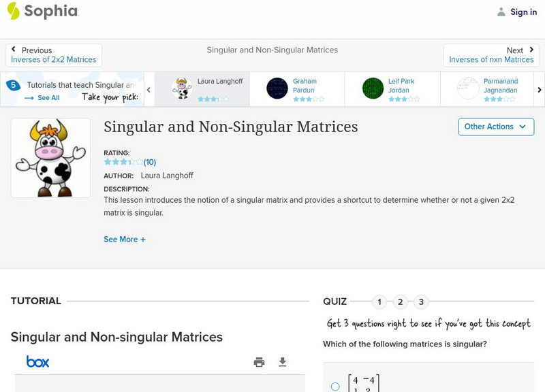
Task: Click the cow author avatar image
Action: [50, 158]
